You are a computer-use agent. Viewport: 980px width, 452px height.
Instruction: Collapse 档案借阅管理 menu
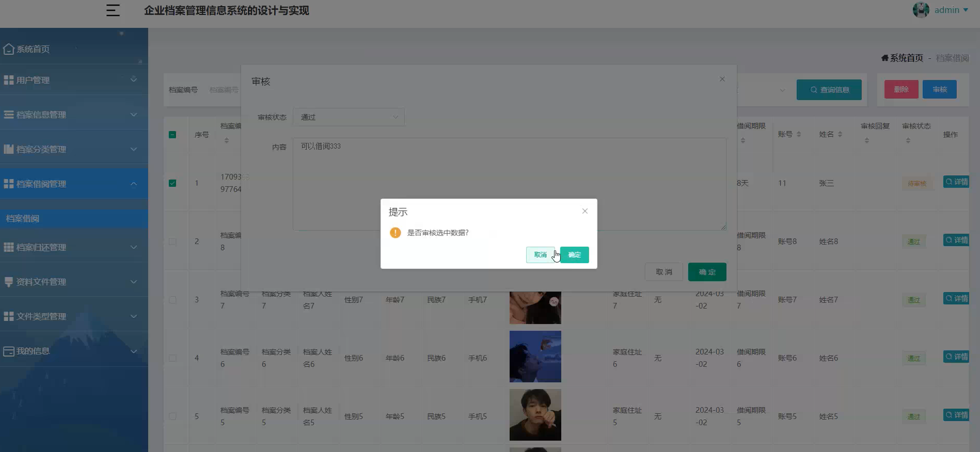coord(74,184)
